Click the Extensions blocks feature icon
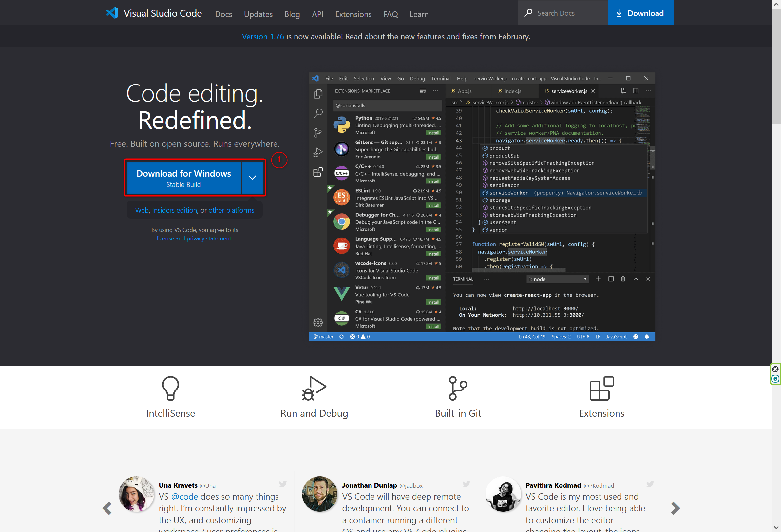 601,388
